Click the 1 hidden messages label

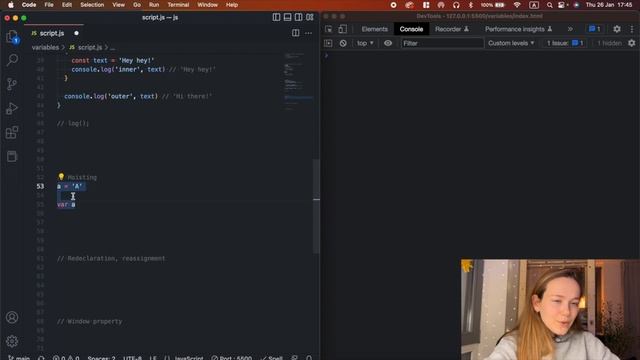609,43
